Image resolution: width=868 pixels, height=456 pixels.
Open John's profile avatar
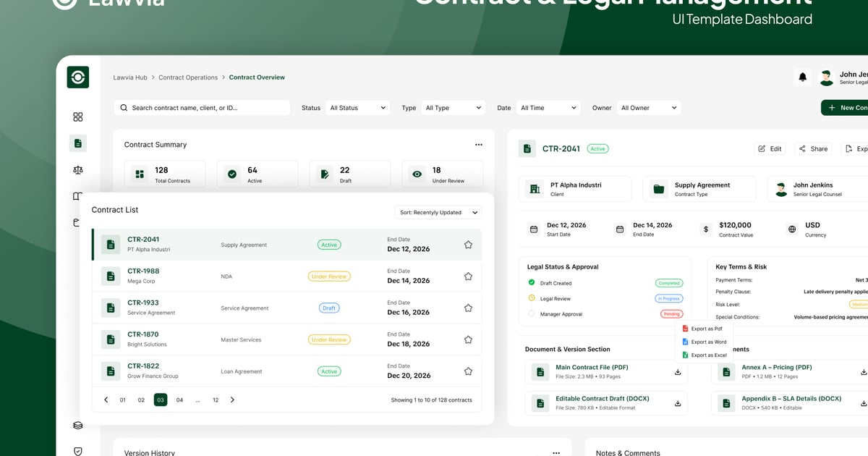[825, 77]
